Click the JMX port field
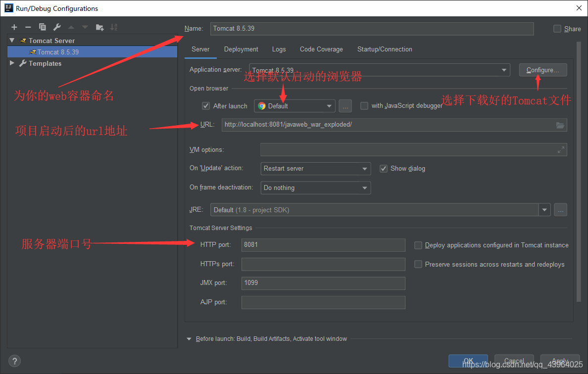 [x=323, y=283]
